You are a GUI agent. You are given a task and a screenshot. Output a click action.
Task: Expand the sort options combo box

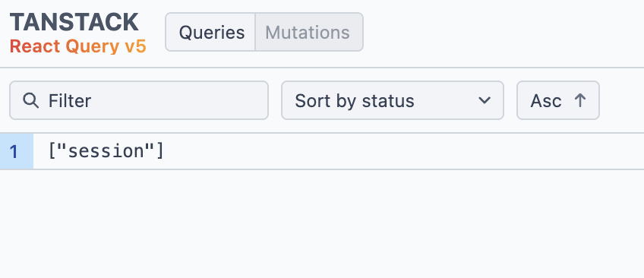(392, 100)
